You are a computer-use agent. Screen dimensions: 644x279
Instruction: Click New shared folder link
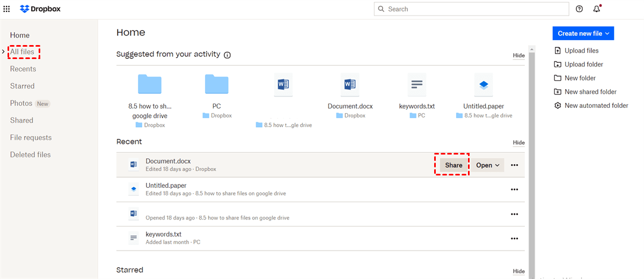590,92
